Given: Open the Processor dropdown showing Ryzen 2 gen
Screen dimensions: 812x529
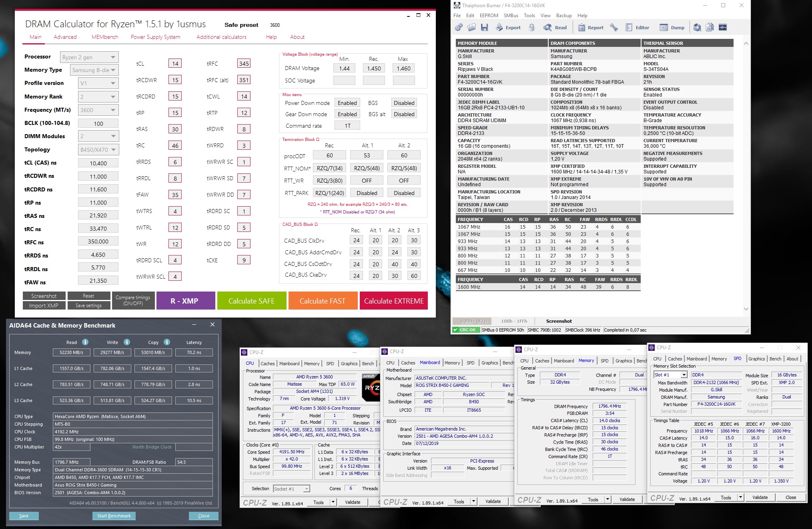Looking at the screenshot, I should point(89,57).
